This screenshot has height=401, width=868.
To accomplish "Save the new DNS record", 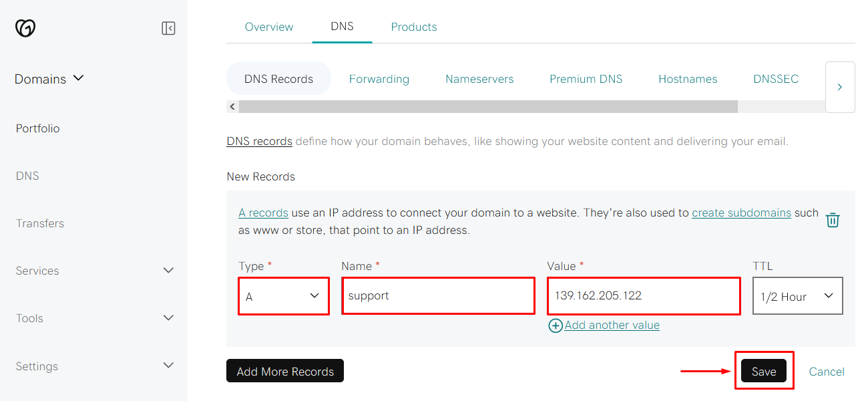I will [764, 371].
